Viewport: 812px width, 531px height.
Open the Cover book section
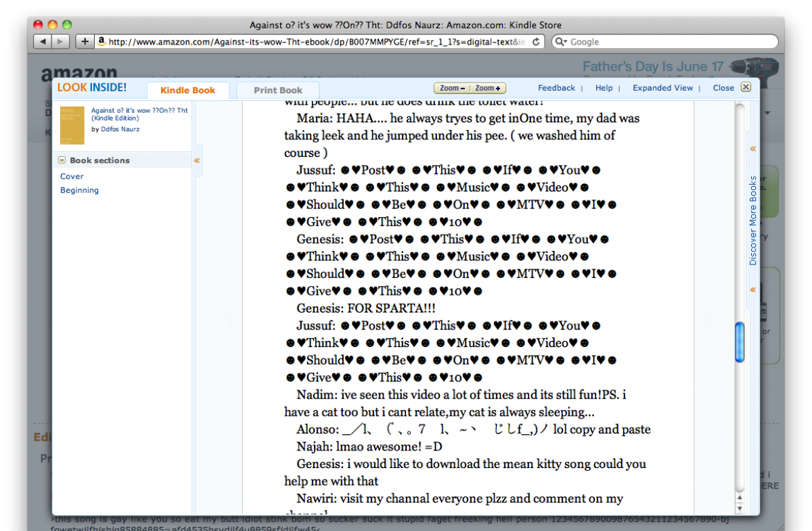[72, 176]
